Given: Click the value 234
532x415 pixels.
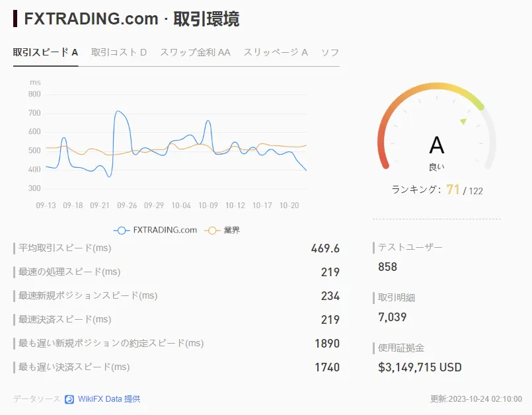Looking at the screenshot, I should (x=330, y=296).
